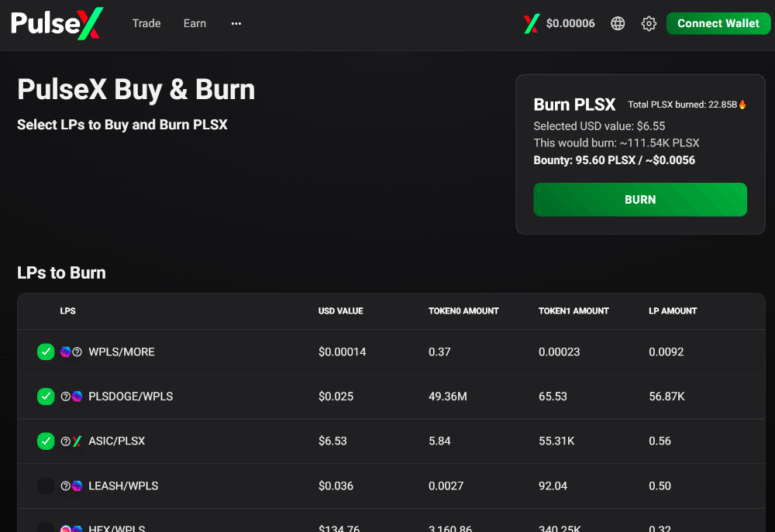Click the PLSDOGE/WPLS pair name
The image size is (775, 532).
click(130, 396)
